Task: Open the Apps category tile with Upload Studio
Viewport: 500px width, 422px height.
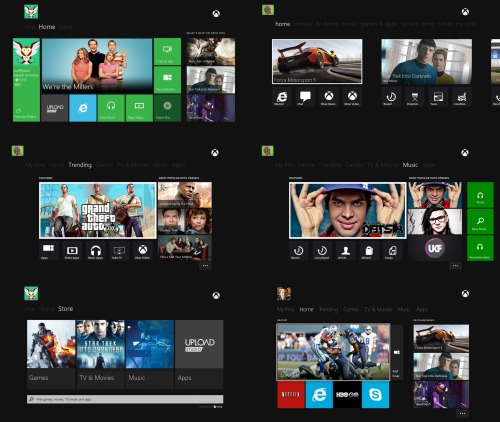Action: click(199, 354)
